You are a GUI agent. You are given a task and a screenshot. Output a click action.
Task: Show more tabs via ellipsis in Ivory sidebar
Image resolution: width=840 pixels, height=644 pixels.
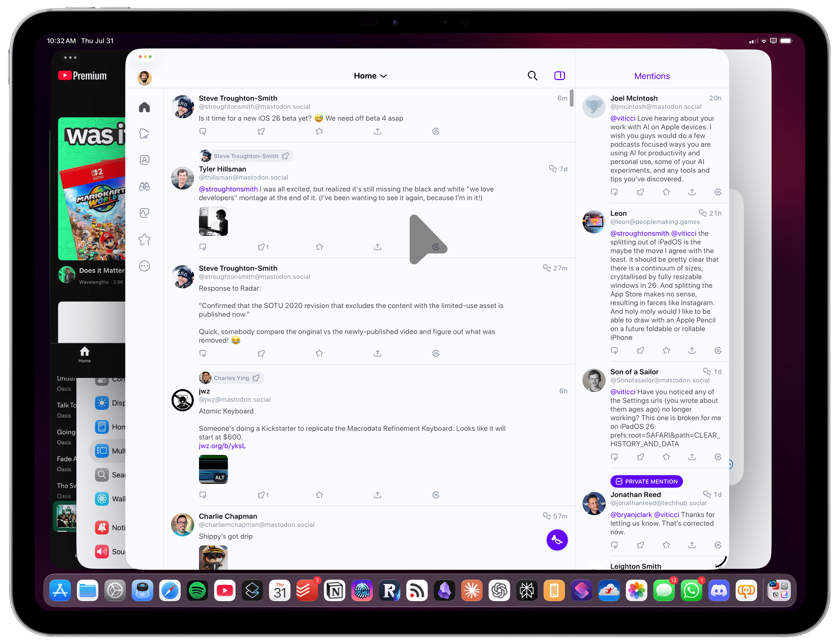coord(144,266)
